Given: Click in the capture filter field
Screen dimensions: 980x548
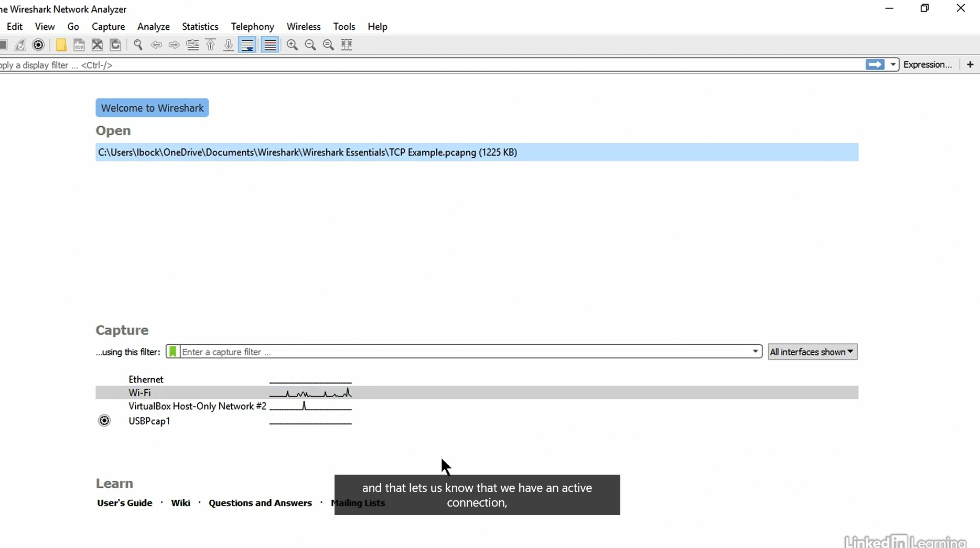Looking at the screenshot, I should 465,352.
